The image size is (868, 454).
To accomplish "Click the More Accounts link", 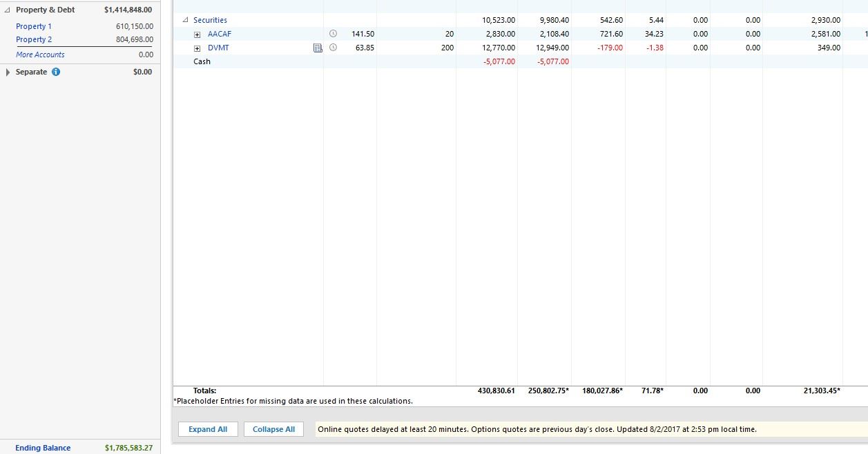I will [40, 55].
